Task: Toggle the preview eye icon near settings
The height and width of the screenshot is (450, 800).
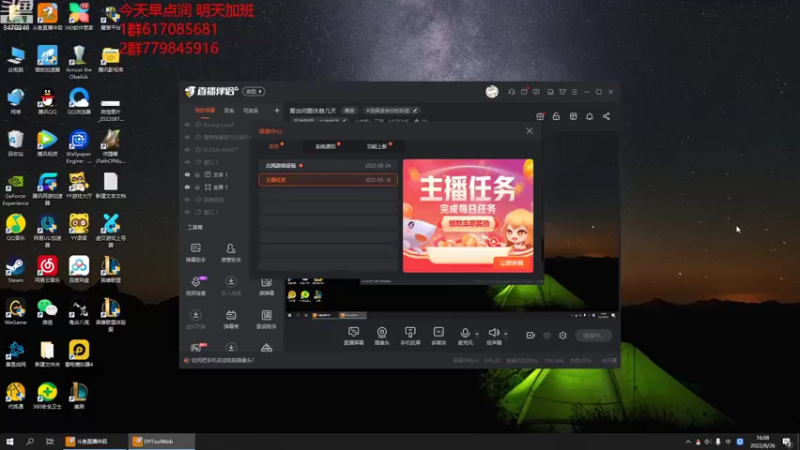Action: 547,335
